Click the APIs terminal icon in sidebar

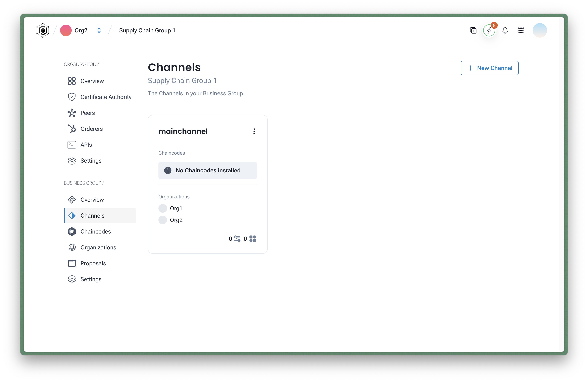pyautogui.click(x=72, y=144)
